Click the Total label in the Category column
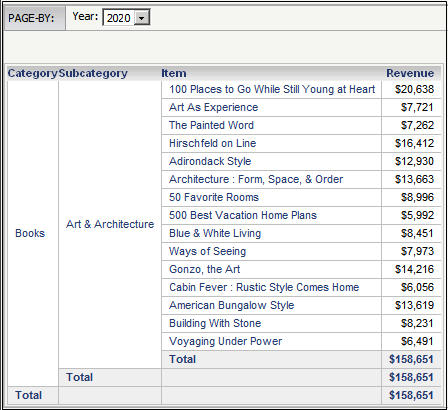The width and height of the screenshot is (448, 410). click(x=29, y=395)
